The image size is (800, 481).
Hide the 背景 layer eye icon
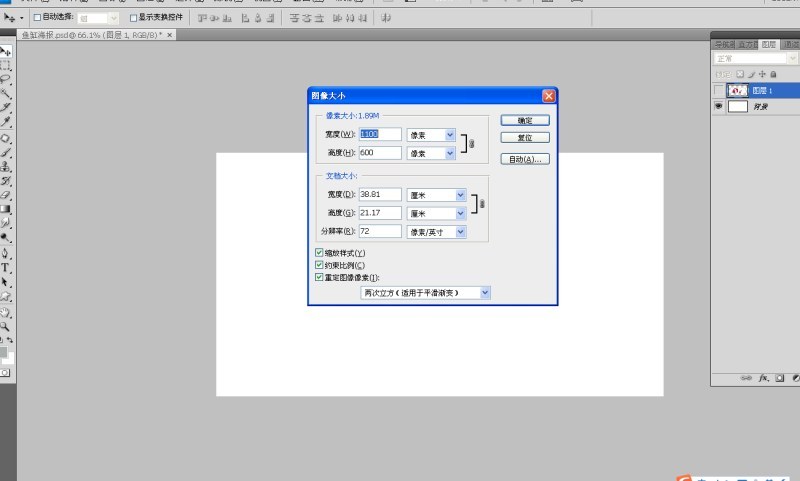pyautogui.click(x=718, y=106)
